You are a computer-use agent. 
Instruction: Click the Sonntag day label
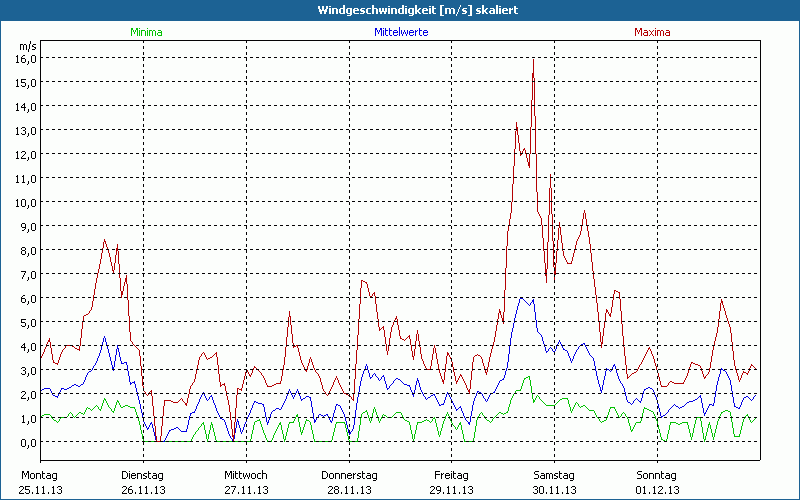tap(657, 476)
